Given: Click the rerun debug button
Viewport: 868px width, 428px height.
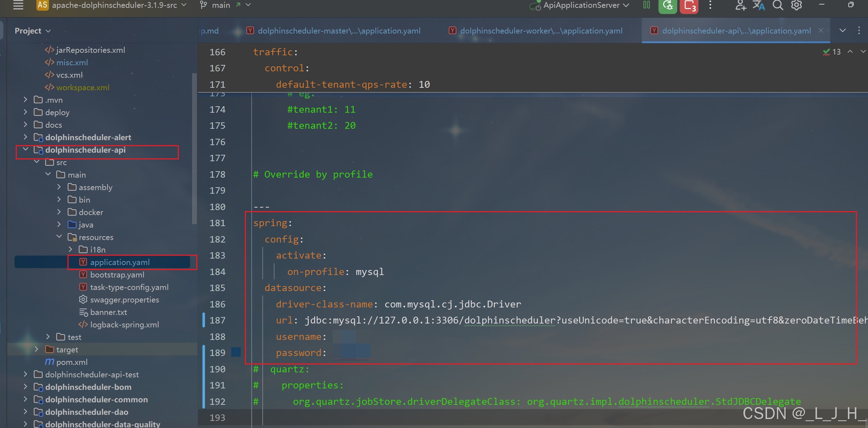Looking at the screenshot, I should (667, 6).
